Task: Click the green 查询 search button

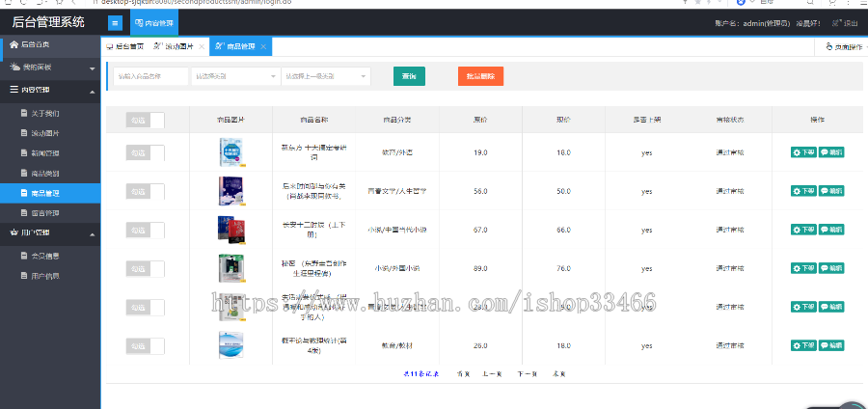Action: [409, 76]
